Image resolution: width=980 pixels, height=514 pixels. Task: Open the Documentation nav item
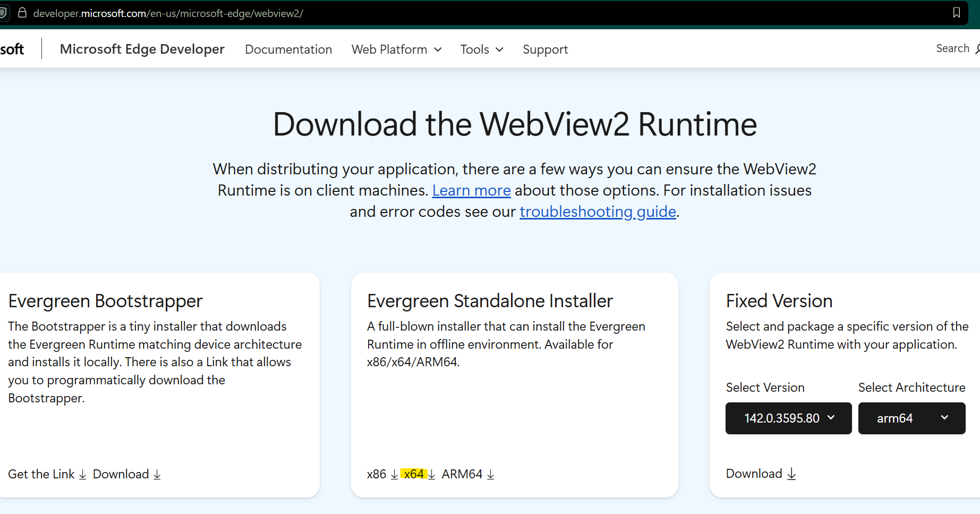tap(288, 49)
